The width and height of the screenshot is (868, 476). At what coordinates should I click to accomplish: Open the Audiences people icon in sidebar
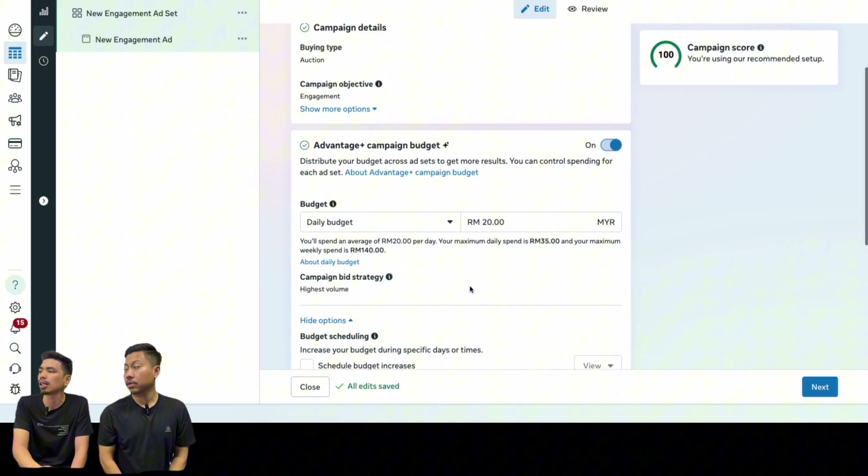pyautogui.click(x=15, y=98)
